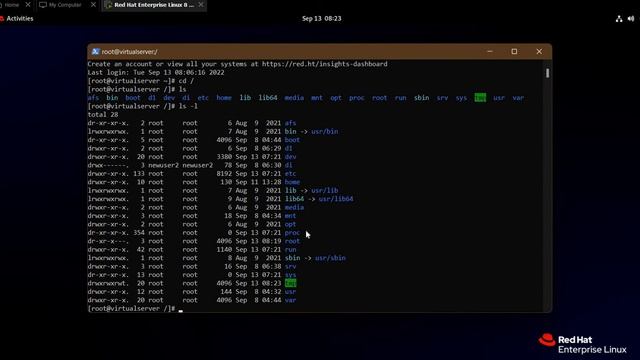Click the My Computer monitor icon

click(43, 5)
